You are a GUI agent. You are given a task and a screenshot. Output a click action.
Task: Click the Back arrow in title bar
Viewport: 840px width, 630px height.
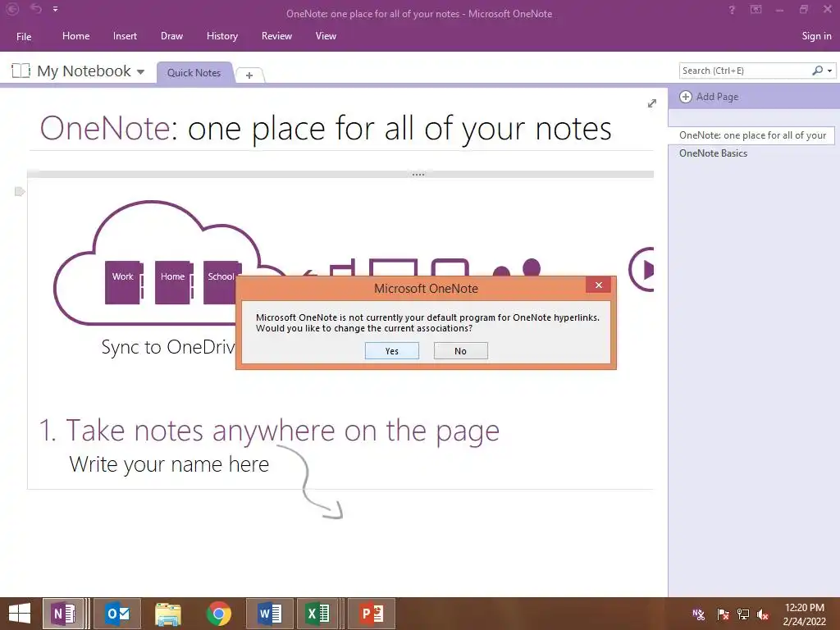tap(12, 9)
